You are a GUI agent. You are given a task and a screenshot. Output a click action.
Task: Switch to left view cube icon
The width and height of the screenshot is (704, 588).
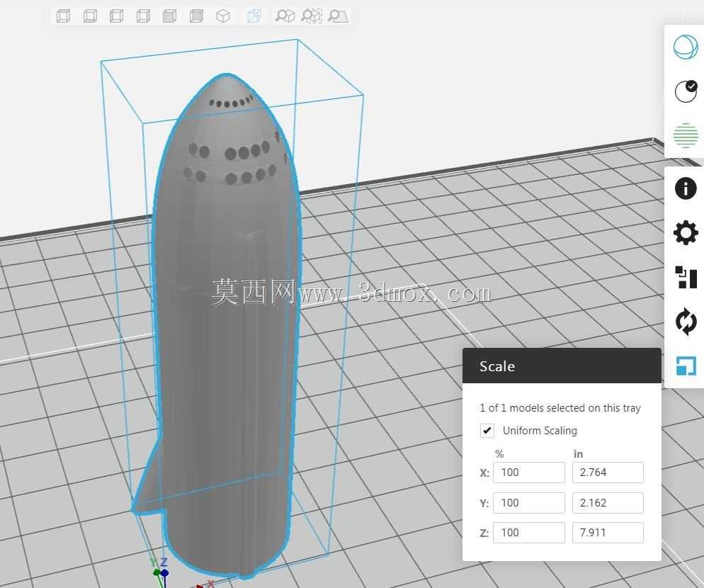pos(117,16)
